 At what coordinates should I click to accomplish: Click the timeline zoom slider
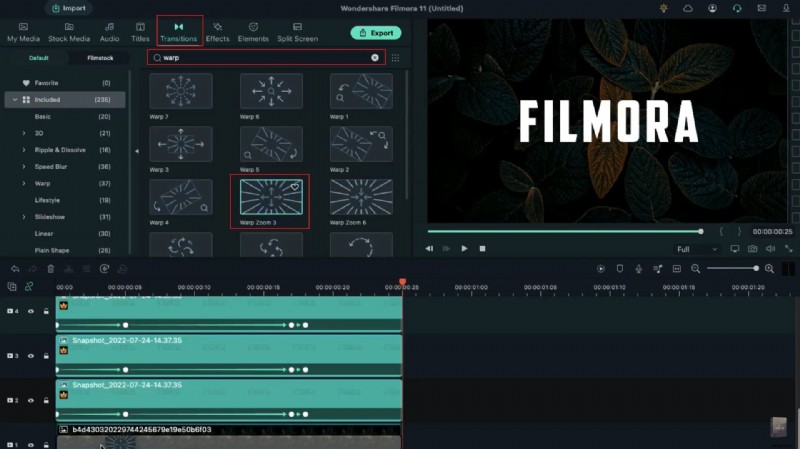tap(730, 269)
